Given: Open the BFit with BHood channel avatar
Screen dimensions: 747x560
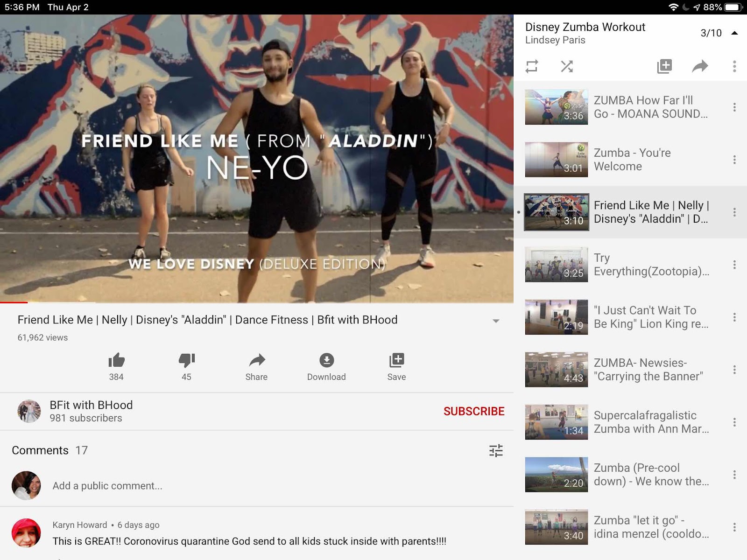Looking at the screenshot, I should tap(29, 411).
